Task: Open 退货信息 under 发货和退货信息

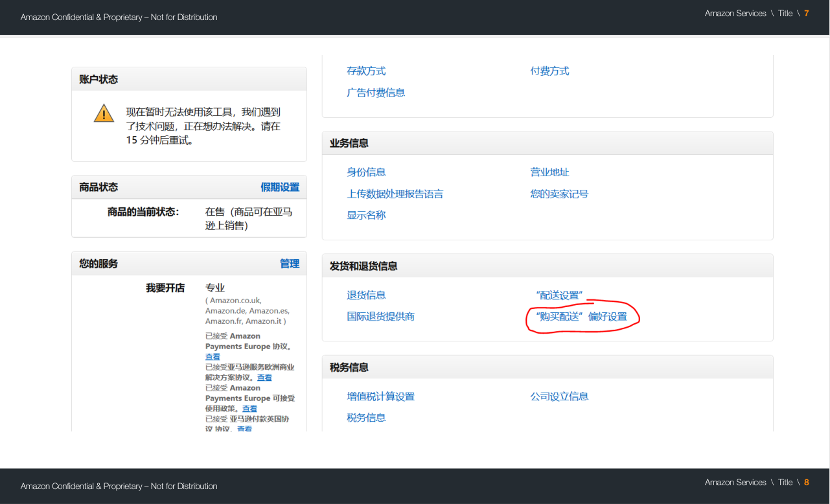Action: 366,295
